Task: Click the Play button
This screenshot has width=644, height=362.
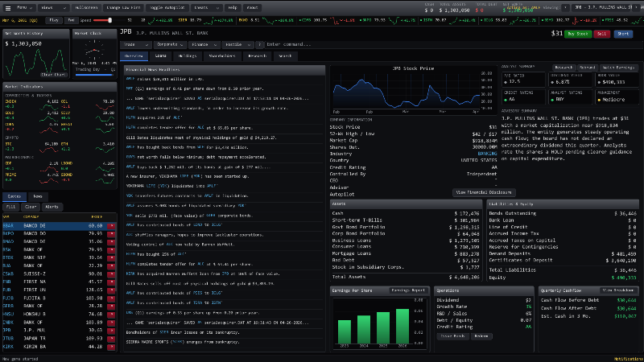Action: [x=54, y=20]
